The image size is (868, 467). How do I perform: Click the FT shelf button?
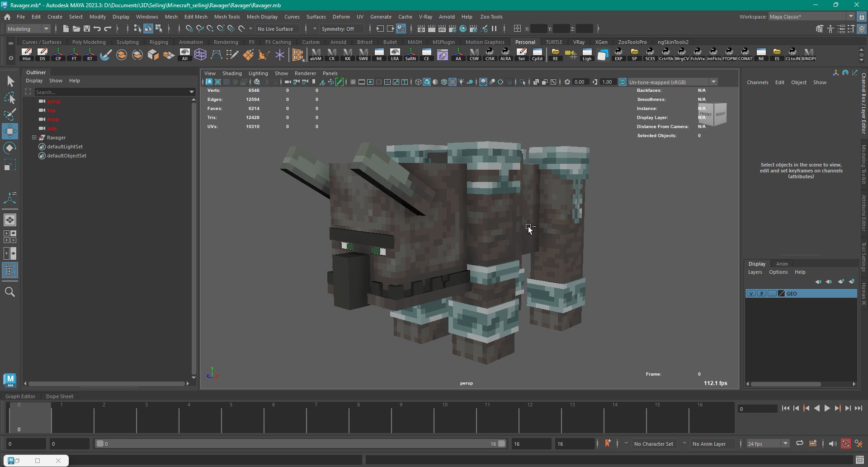click(74, 55)
